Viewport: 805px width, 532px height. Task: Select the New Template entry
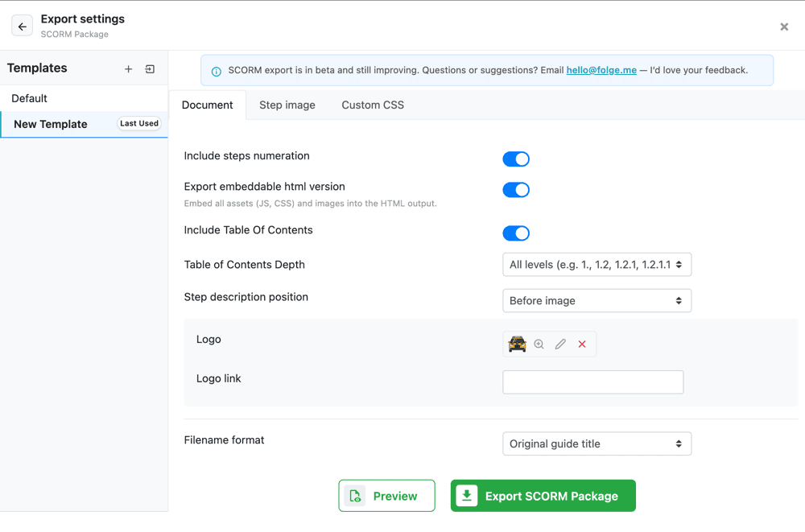point(84,124)
